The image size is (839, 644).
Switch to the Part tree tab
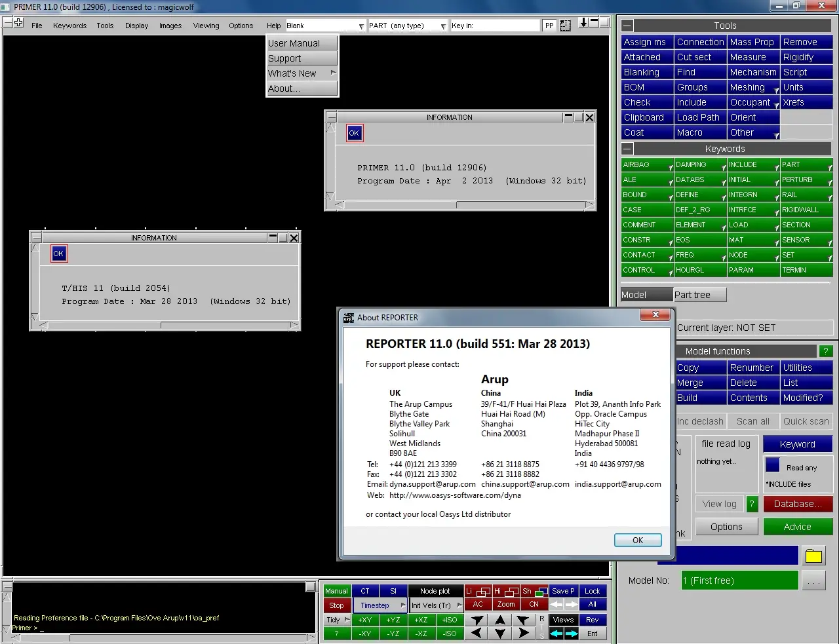700,295
